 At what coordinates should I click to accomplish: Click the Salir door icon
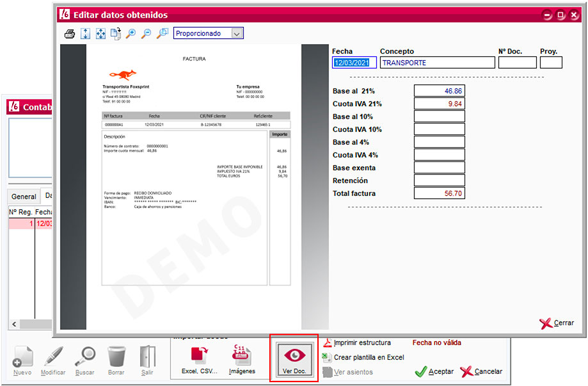click(147, 360)
